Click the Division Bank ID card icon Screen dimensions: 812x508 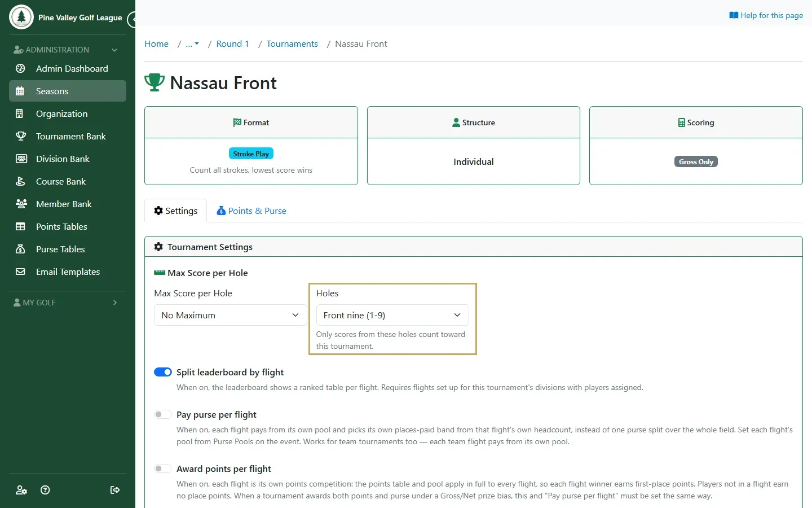pos(21,159)
